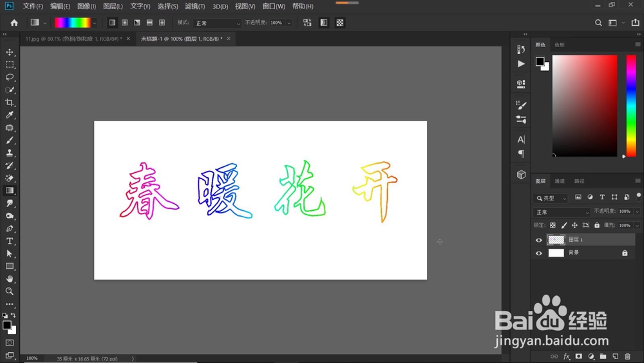This screenshot has height=363, width=644.
Task: Click the gradient preview swatch to edit
Action: pos(72,23)
